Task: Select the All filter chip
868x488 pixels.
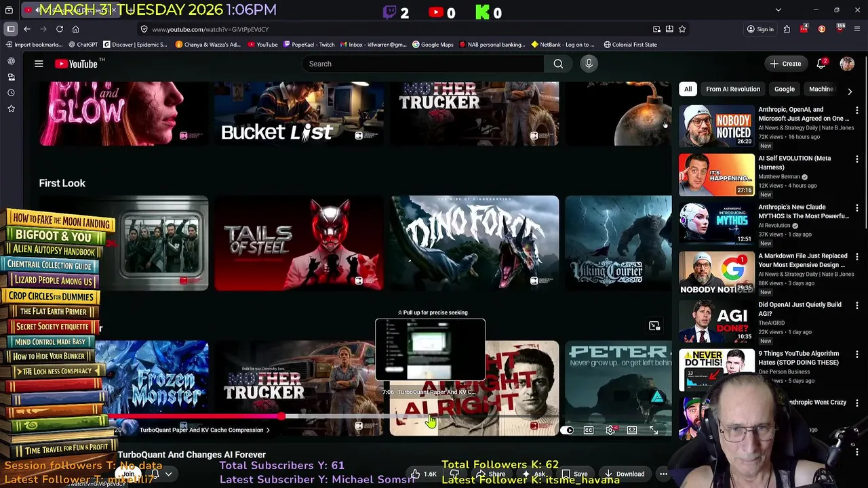Action: [x=688, y=89]
